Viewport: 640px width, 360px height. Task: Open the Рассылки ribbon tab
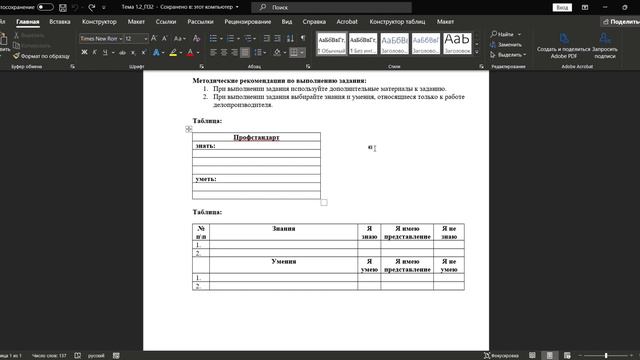pyautogui.click(x=200, y=22)
